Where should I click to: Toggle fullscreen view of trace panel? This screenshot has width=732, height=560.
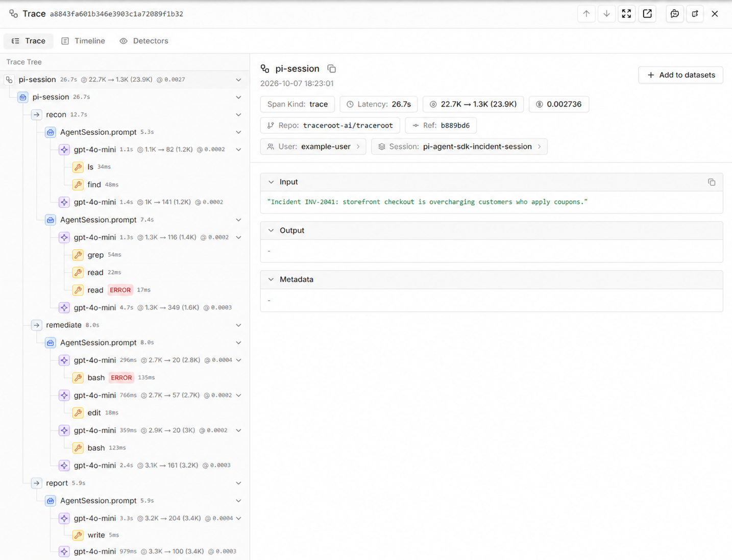tap(626, 14)
